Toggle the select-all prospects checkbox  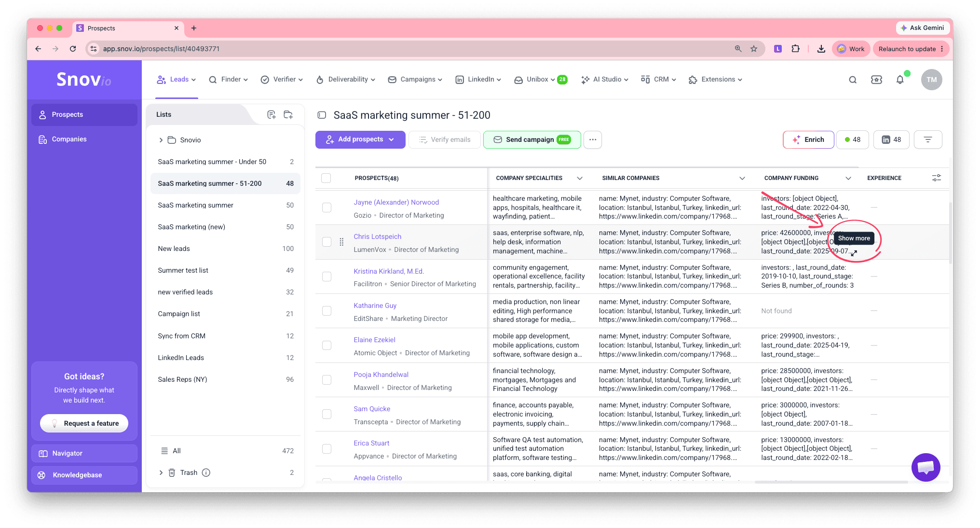point(326,178)
